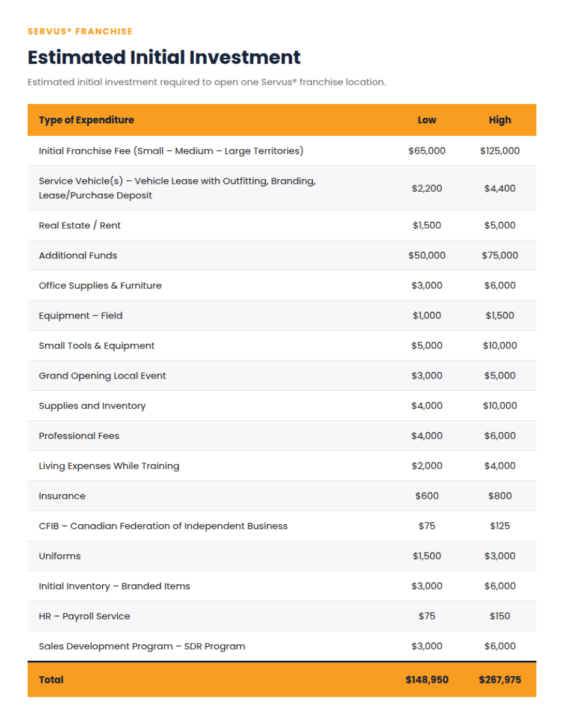Select the 'Grand Opening Local Event' label
The image size is (564, 728).
[x=102, y=376]
